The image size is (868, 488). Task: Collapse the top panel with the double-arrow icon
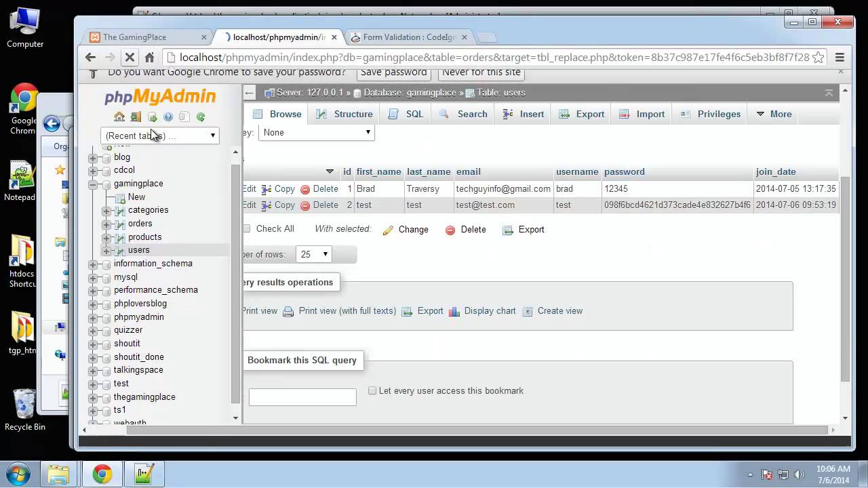829,93
